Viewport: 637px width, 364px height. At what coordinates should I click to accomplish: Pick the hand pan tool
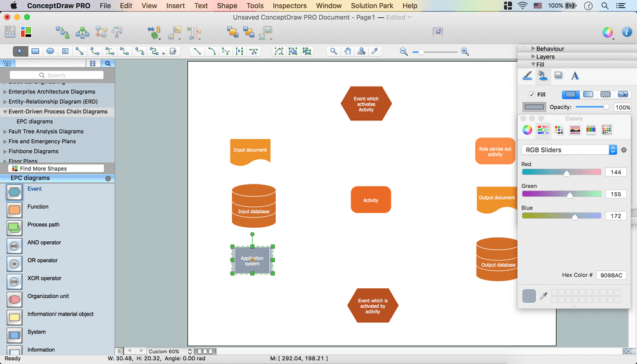coord(347,51)
